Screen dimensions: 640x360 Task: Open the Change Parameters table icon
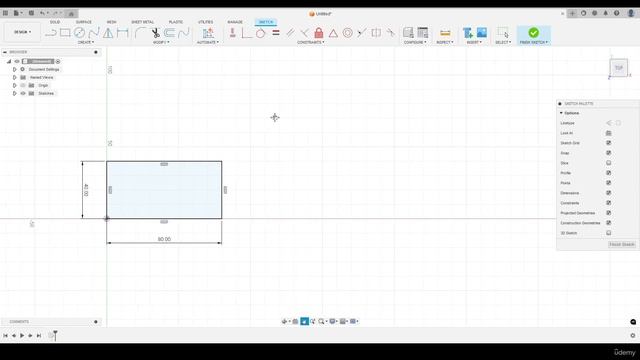click(x=422, y=33)
